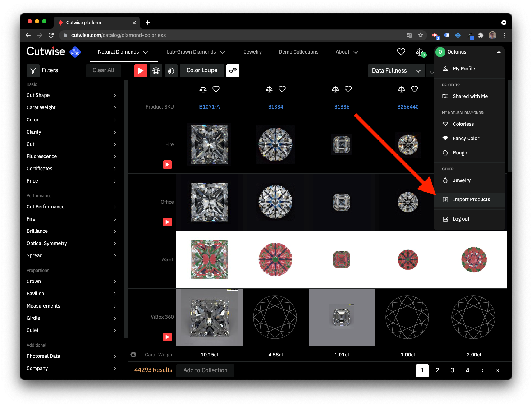Favorite diamond B266440 with the heart icon
The width and height of the screenshot is (532, 406).
(x=414, y=89)
